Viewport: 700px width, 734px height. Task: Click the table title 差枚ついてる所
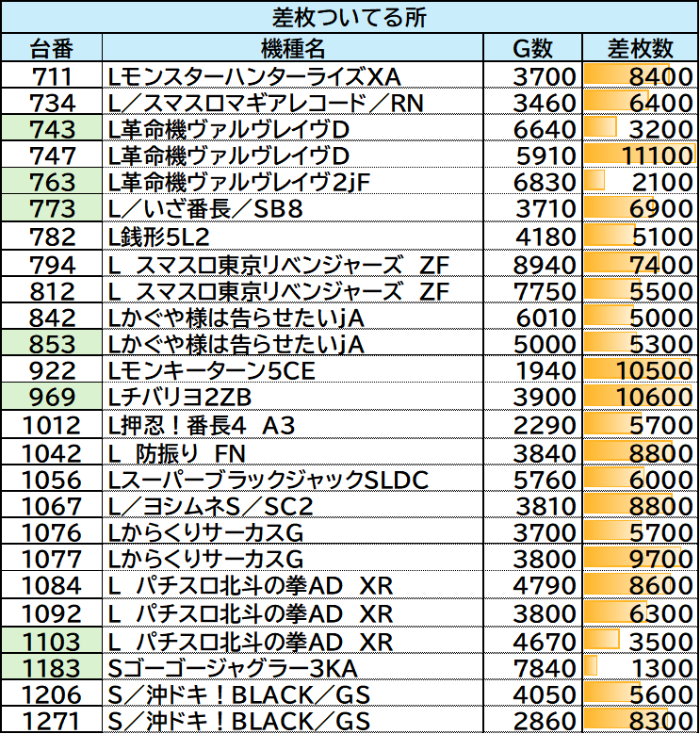click(350, 17)
